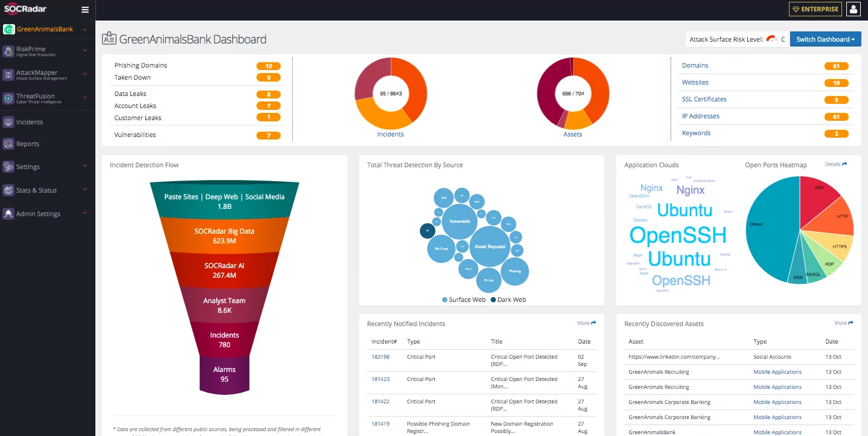
Task: Click the AttackMapper sidebar icon
Action: pyautogui.click(x=8, y=75)
